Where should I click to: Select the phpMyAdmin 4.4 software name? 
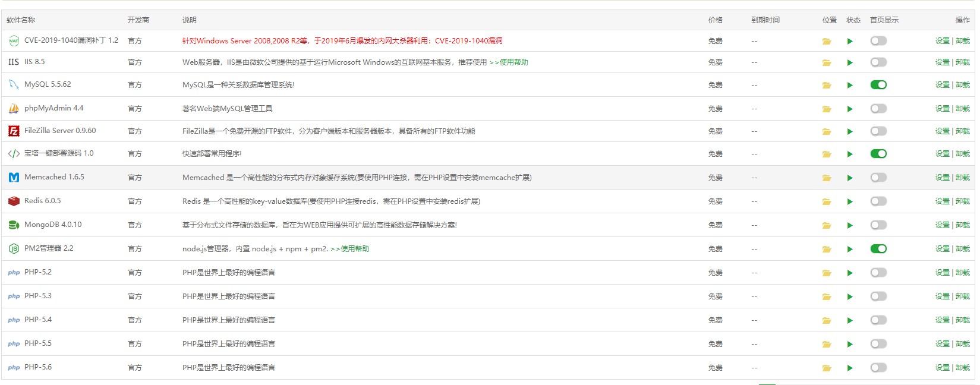(x=54, y=108)
